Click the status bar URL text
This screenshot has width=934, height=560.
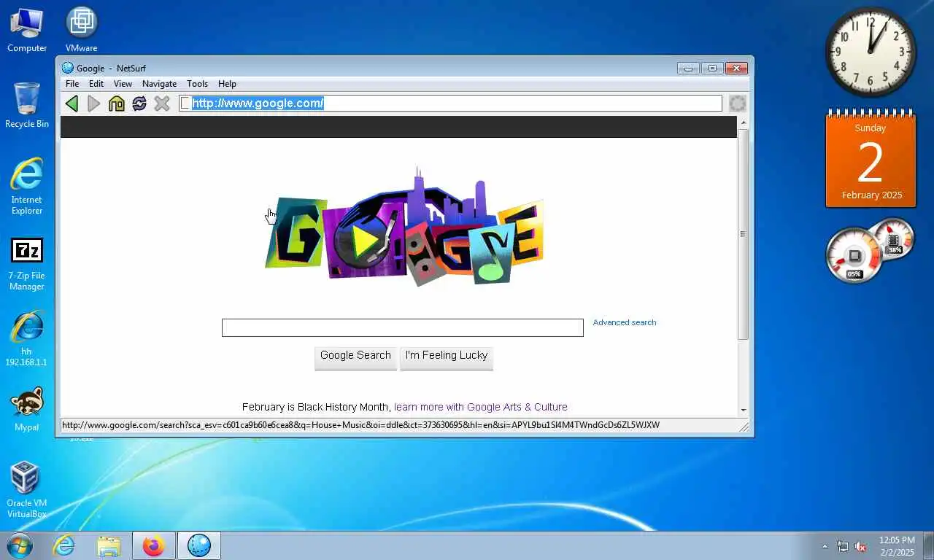(360, 425)
